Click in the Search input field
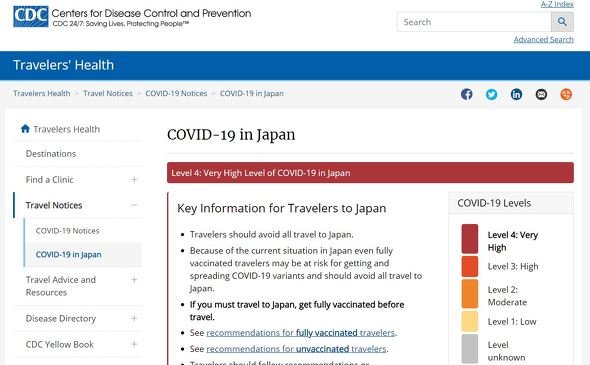 click(x=474, y=22)
